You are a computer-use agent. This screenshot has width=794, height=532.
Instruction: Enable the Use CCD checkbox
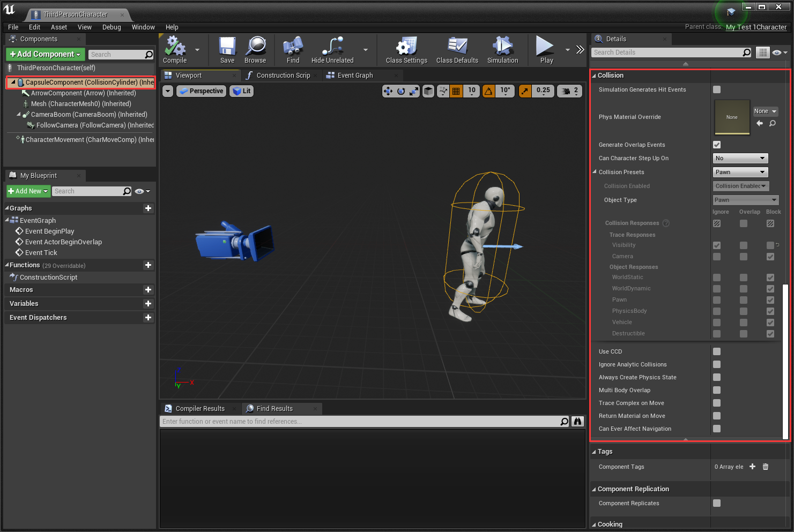(x=717, y=351)
